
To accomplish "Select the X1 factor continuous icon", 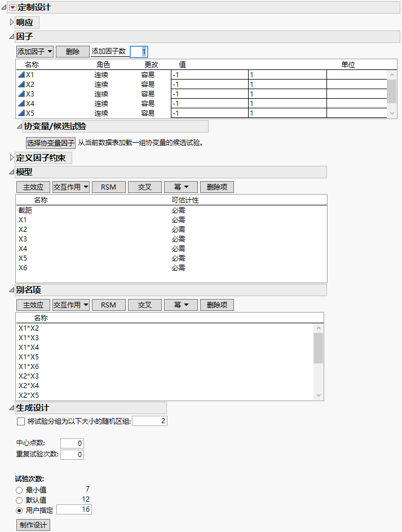I will (21, 74).
